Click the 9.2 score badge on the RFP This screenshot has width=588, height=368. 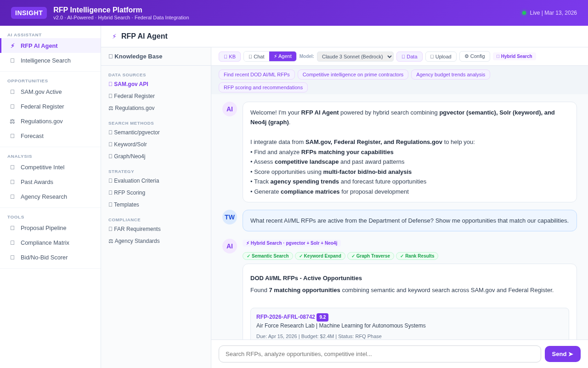point(322,317)
